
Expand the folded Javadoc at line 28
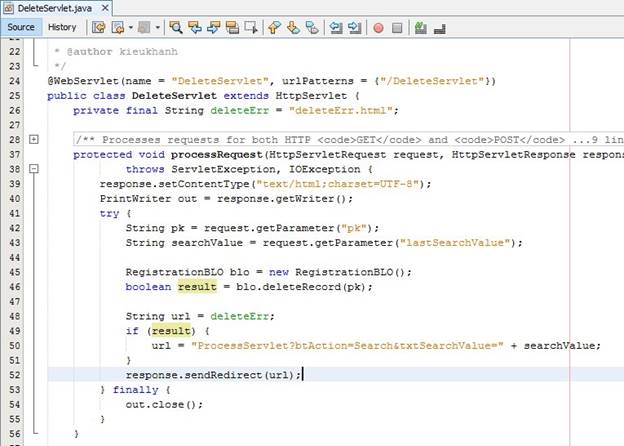click(x=34, y=139)
